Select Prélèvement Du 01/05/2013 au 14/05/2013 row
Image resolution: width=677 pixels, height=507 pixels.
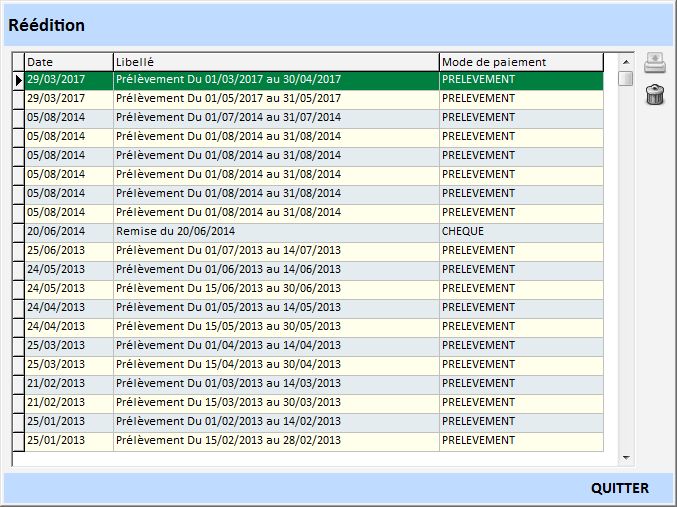[275, 307]
